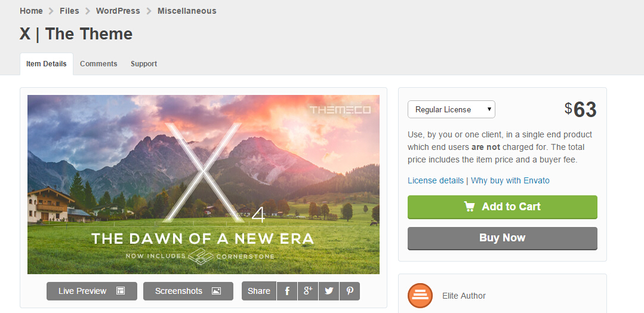644x313 pixels.
Task: Click the Buy Now button
Action: 503,238
